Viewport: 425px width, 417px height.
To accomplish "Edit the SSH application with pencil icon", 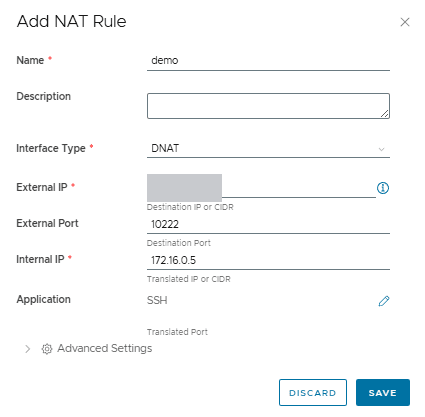I will coord(384,301).
